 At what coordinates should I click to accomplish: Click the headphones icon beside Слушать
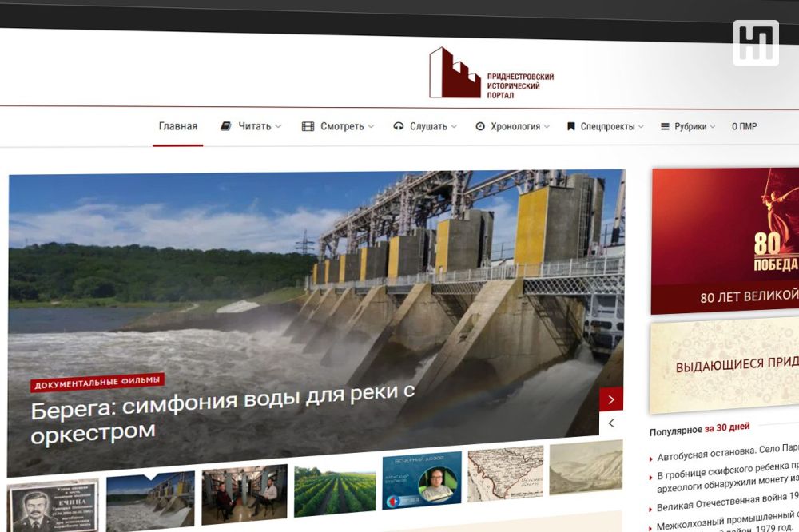click(399, 126)
